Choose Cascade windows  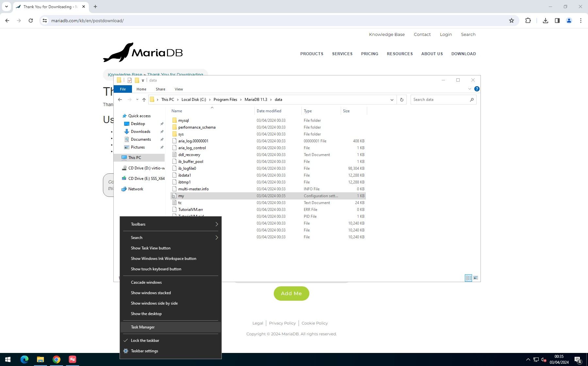[x=171, y=282]
